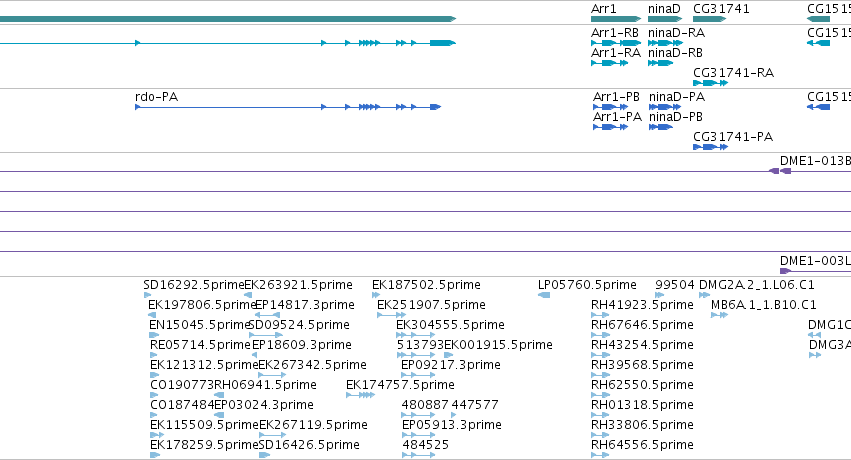Screen dimensions: 851x460
Task: Select the CO187484 feature
Action: [x=182, y=405]
